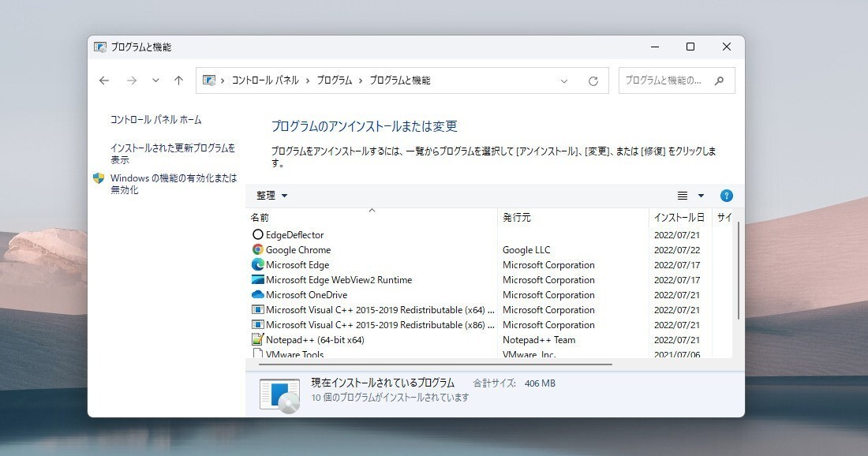
Task: Click the view layout list icon
Action: 683,196
